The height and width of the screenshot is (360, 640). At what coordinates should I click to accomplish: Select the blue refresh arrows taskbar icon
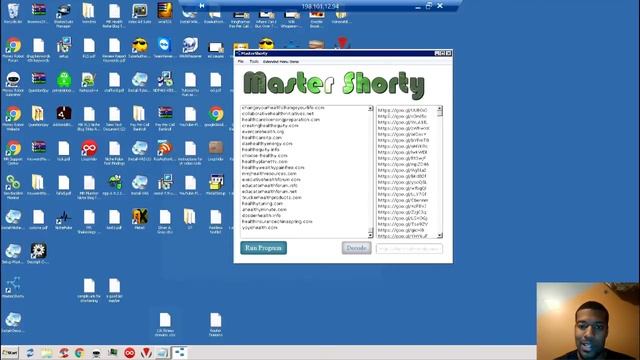[30, 353]
